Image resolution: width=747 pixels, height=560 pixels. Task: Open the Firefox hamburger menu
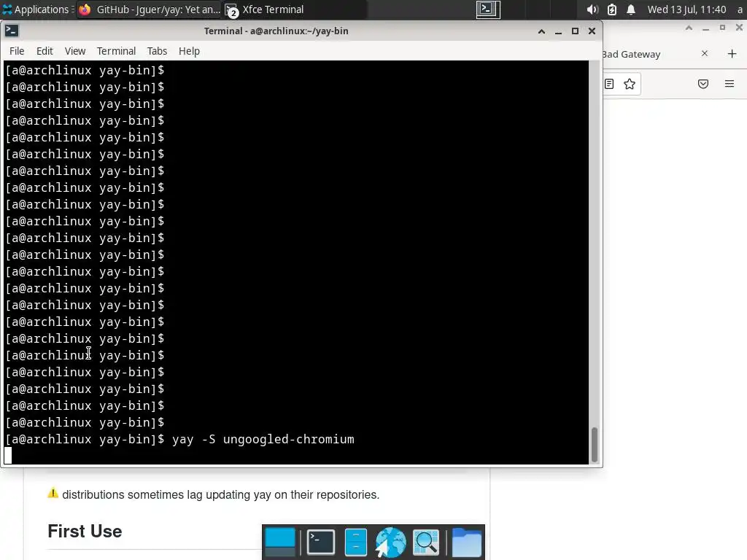click(729, 85)
